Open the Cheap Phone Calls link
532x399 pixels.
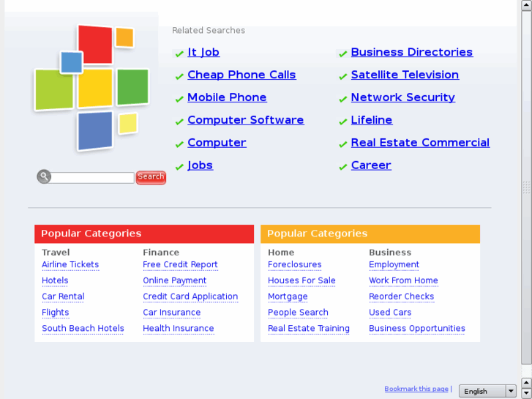(242, 75)
